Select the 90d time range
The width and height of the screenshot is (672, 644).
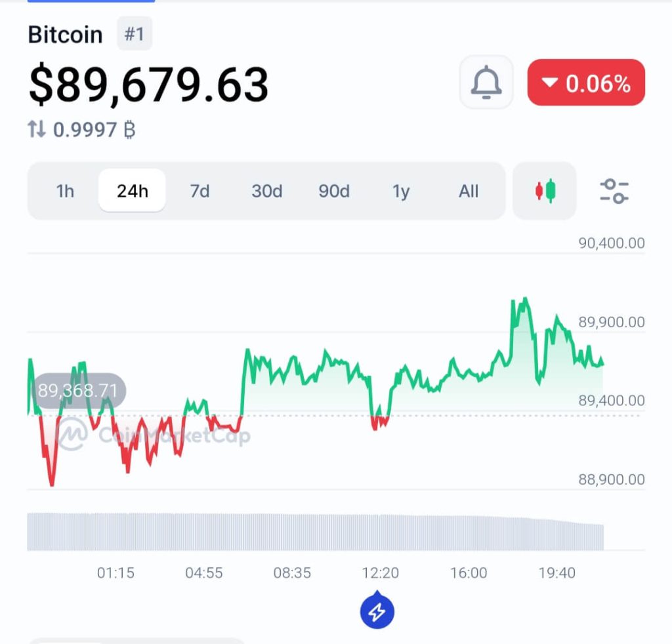tap(334, 191)
